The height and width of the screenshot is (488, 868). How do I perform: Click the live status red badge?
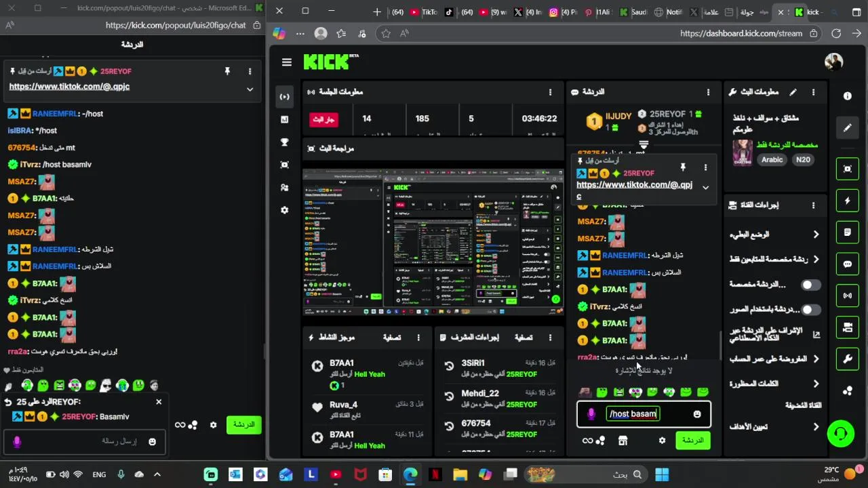pyautogui.click(x=323, y=119)
